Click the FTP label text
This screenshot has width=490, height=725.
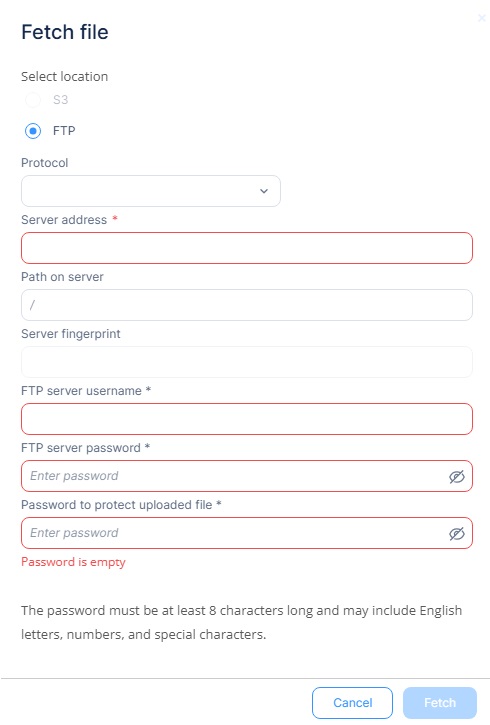64,131
